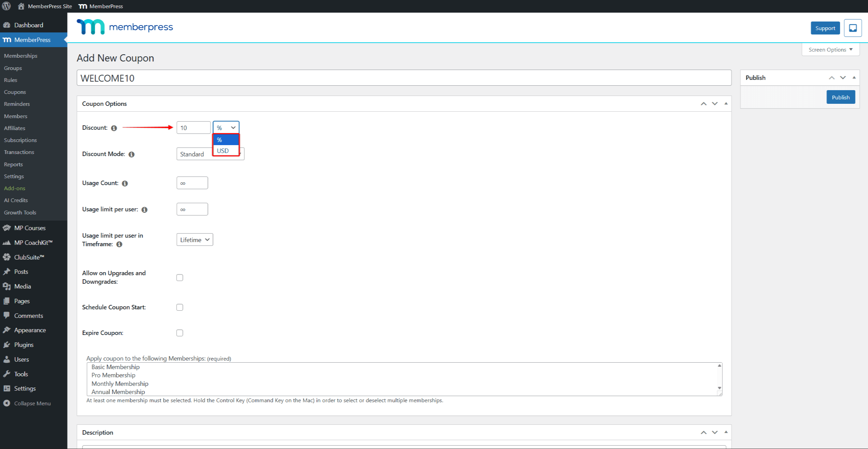
Task: Click the Discount info tooltip icon
Action: [x=114, y=128]
